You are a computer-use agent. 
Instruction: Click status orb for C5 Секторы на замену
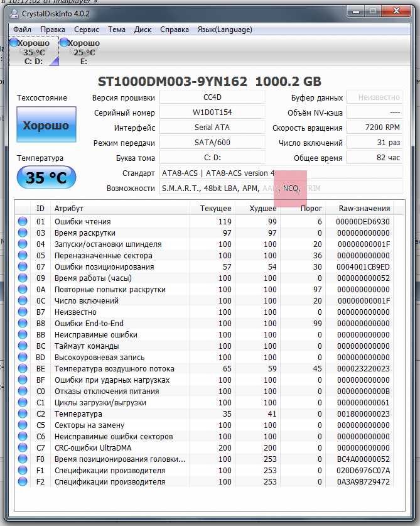coord(23,425)
